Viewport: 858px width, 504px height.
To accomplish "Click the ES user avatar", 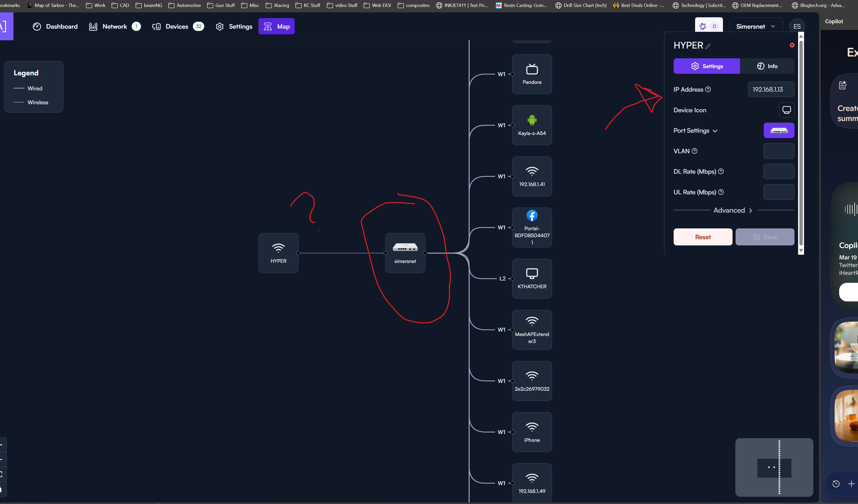I will point(797,27).
